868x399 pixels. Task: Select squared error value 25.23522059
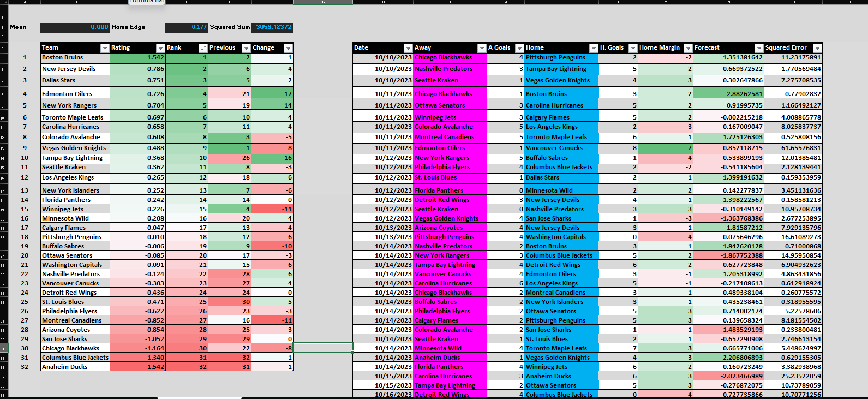click(793, 376)
